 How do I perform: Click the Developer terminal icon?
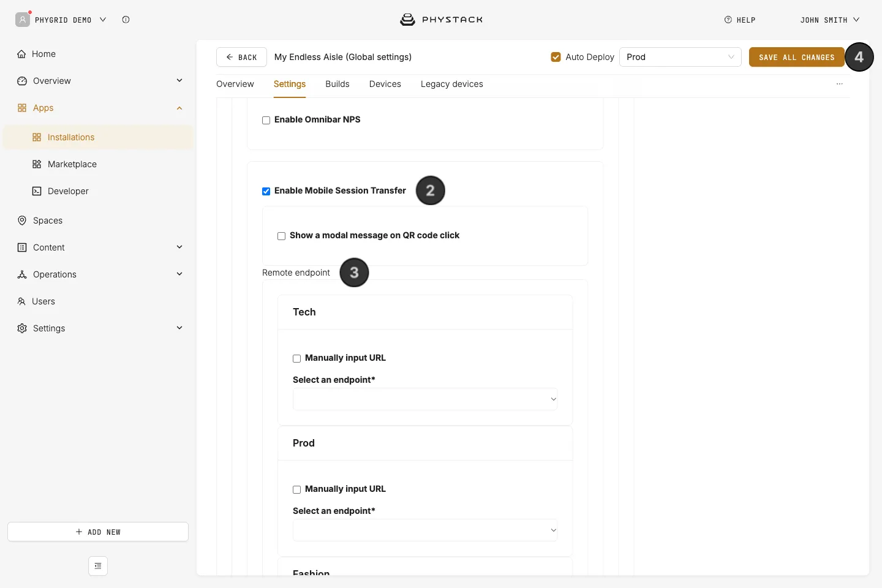[x=37, y=191]
